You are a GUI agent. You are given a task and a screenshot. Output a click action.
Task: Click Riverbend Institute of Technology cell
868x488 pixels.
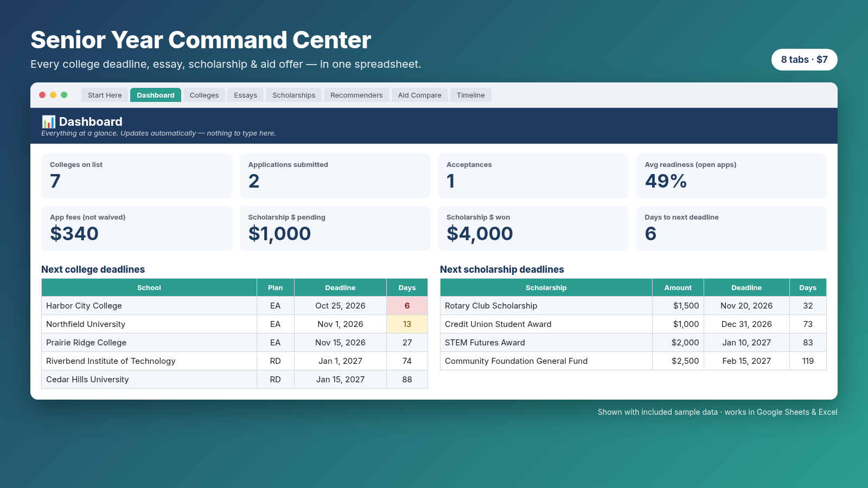coord(149,361)
